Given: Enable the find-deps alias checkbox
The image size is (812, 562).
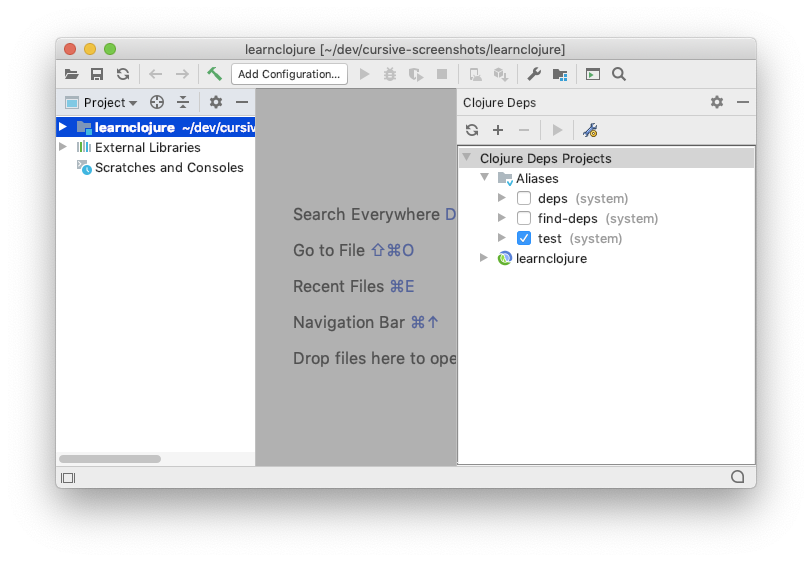Looking at the screenshot, I should tap(524, 218).
